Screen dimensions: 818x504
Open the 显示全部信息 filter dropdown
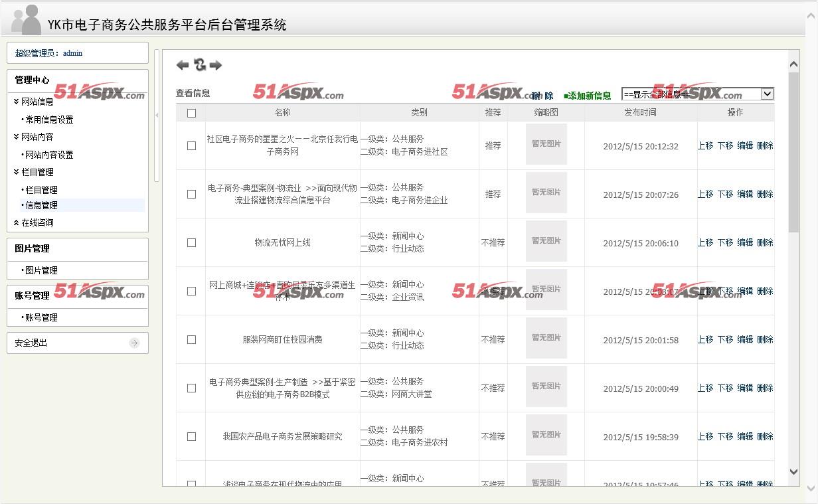[x=698, y=94]
